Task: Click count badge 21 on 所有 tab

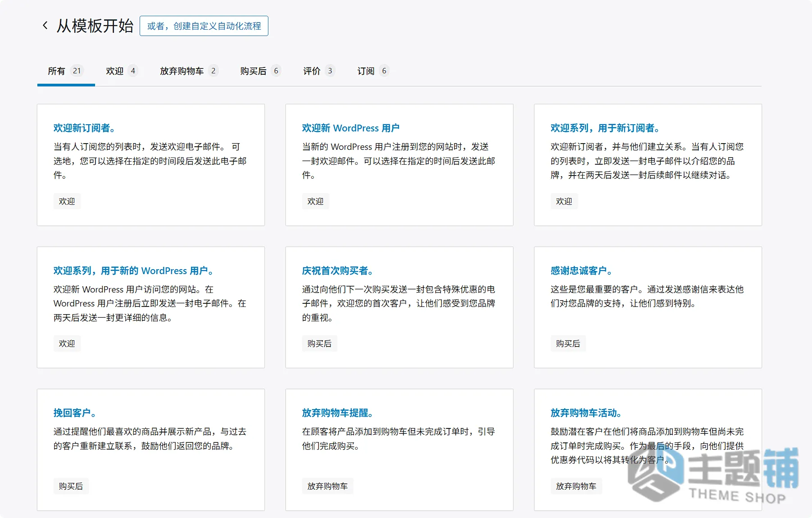Action: pyautogui.click(x=77, y=71)
